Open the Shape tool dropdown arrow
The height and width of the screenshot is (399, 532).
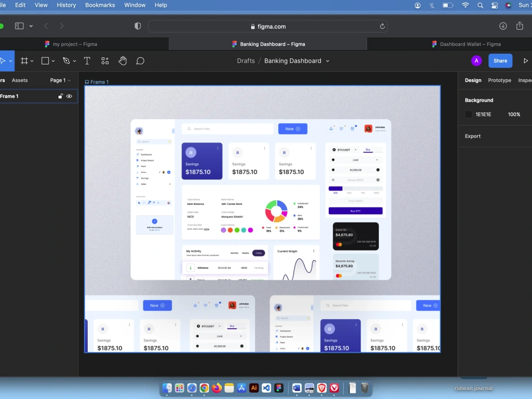pyautogui.click(x=52, y=61)
